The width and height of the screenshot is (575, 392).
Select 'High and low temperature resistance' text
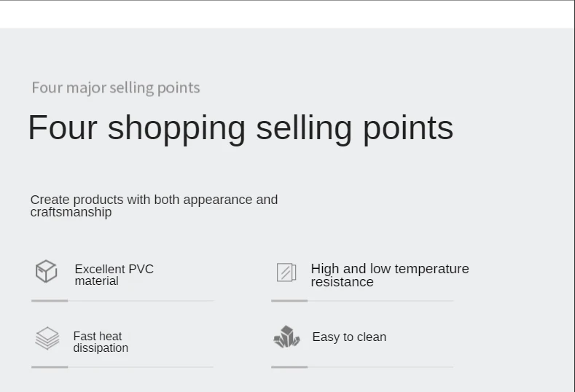click(390, 275)
